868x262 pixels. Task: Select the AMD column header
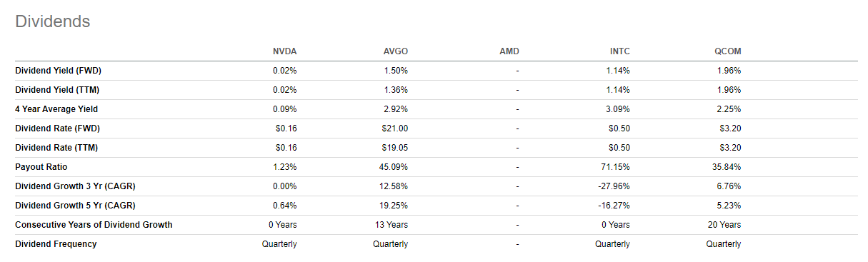pos(509,51)
